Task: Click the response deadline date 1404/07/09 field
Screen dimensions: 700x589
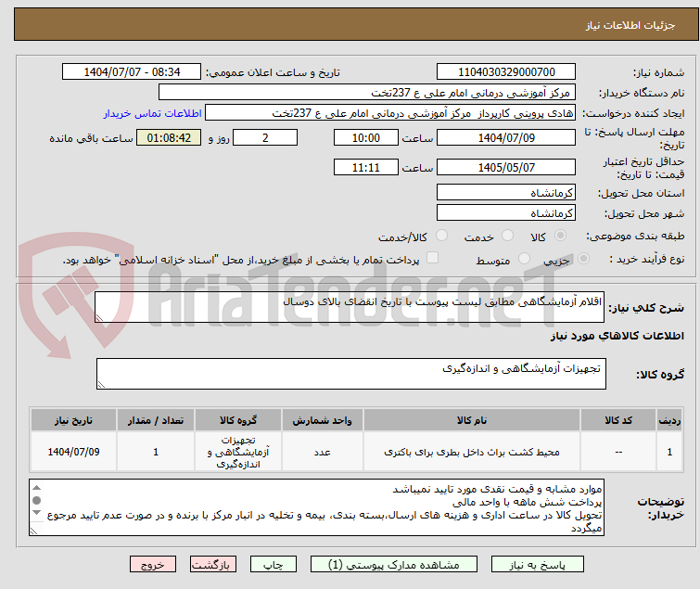Action: pos(506,137)
